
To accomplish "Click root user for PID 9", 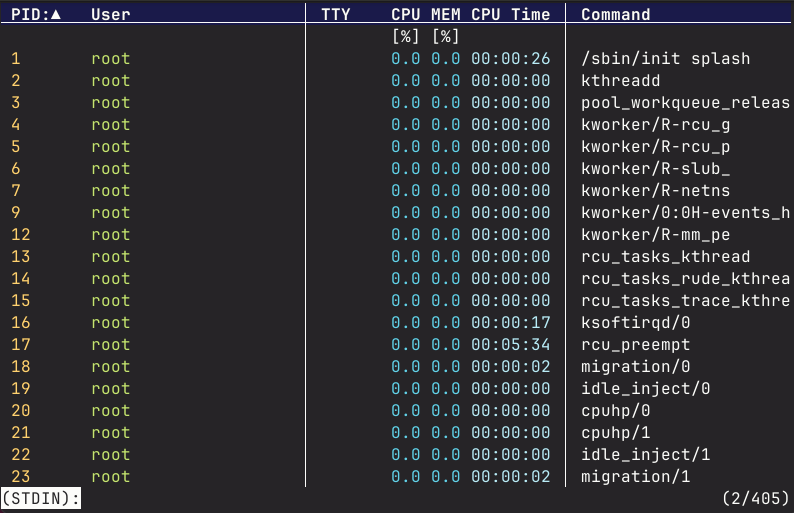I will click(x=110, y=213).
